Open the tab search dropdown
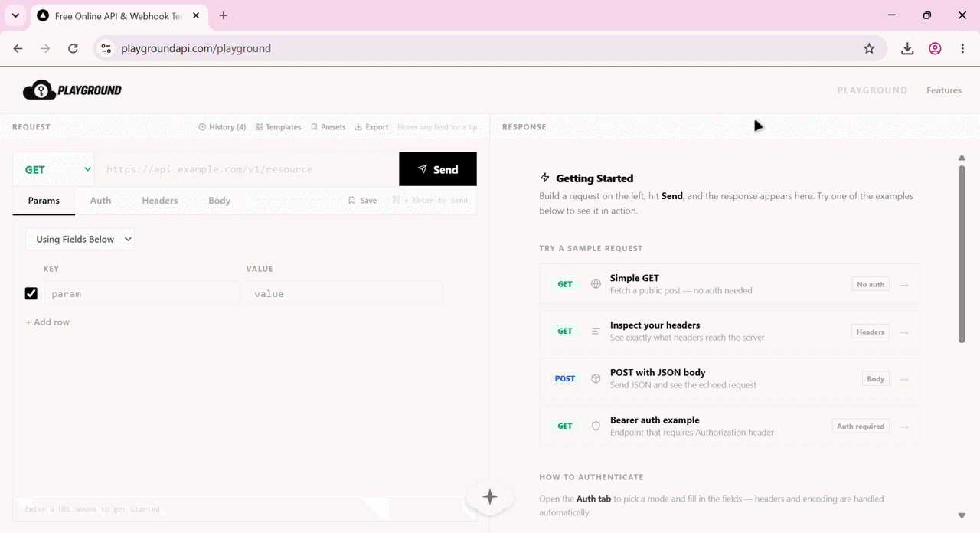Image resolution: width=980 pixels, height=533 pixels. tap(15, 15)
